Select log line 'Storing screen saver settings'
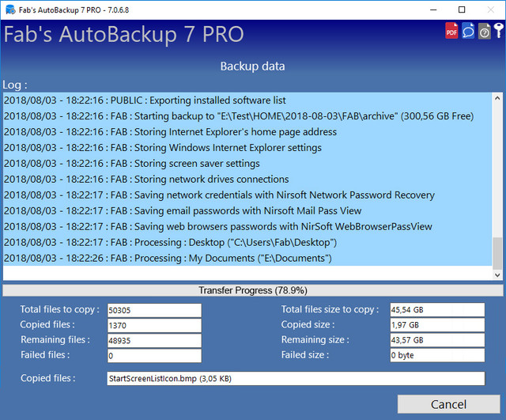This screenshot has width=506, height=420. pyautogui.click(x=247, y=164)
